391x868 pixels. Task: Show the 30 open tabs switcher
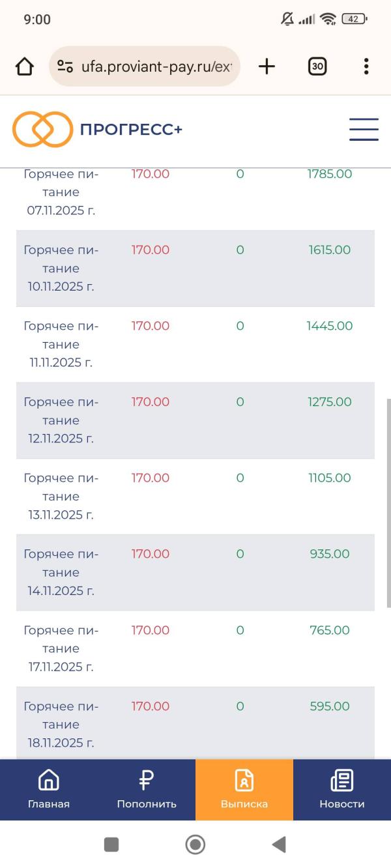click(317, 66)
